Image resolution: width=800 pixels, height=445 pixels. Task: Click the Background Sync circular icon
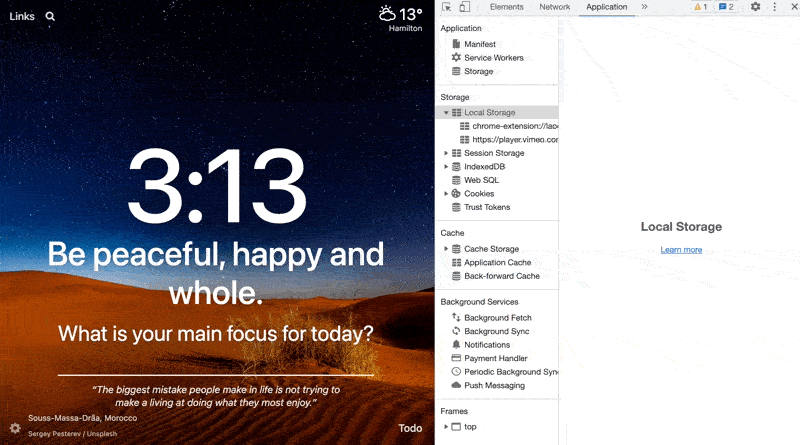(456, 331)
